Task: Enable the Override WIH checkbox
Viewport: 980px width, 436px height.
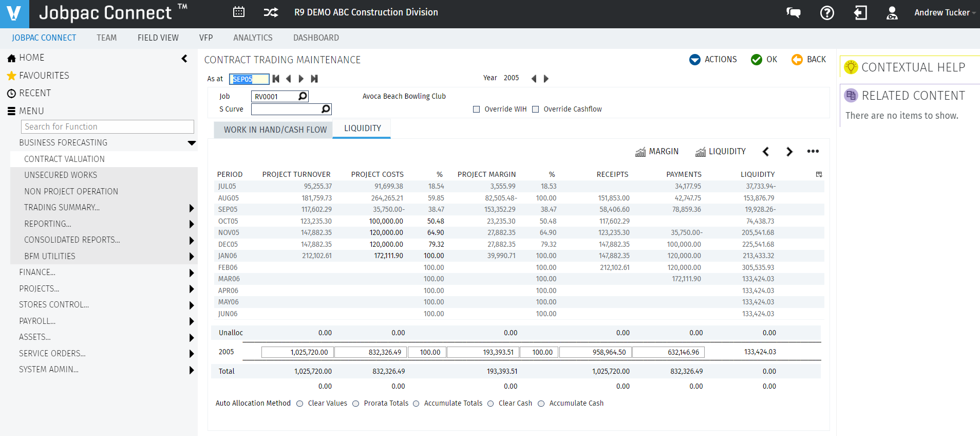Action: pyautogui.click(x=476, y=109)
